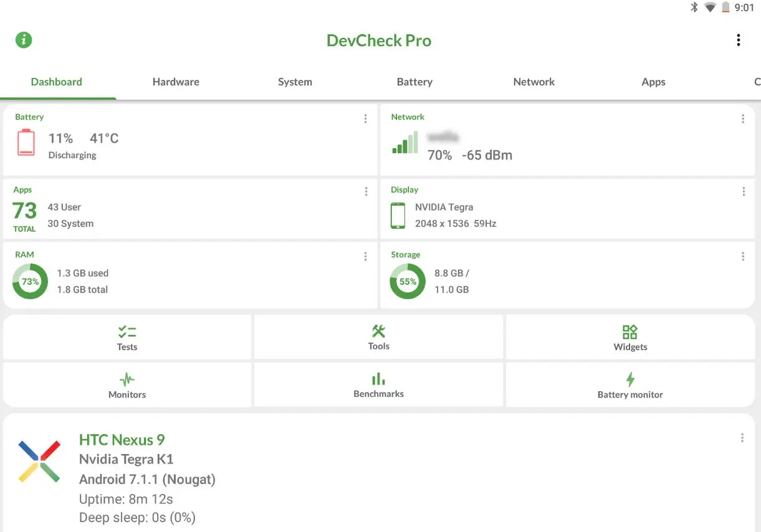Tap the green signal bars on Network card
761x532 pixels.
[x=404, y=143]
